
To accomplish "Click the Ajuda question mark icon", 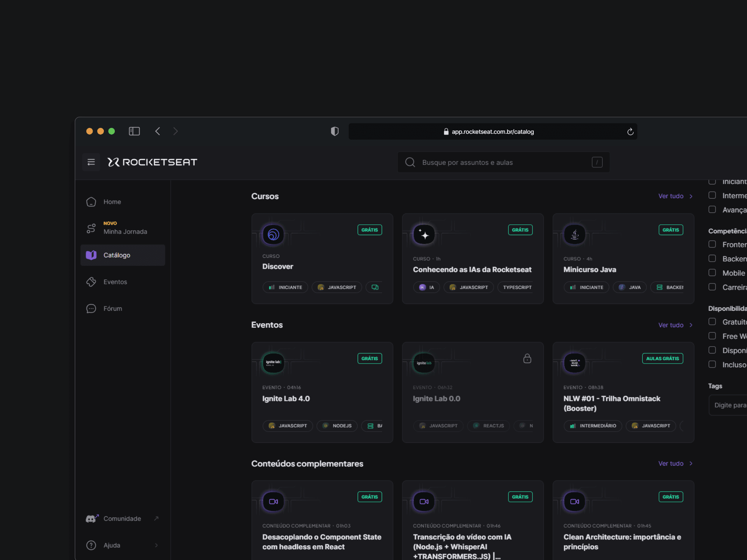I will pos(91,545).
